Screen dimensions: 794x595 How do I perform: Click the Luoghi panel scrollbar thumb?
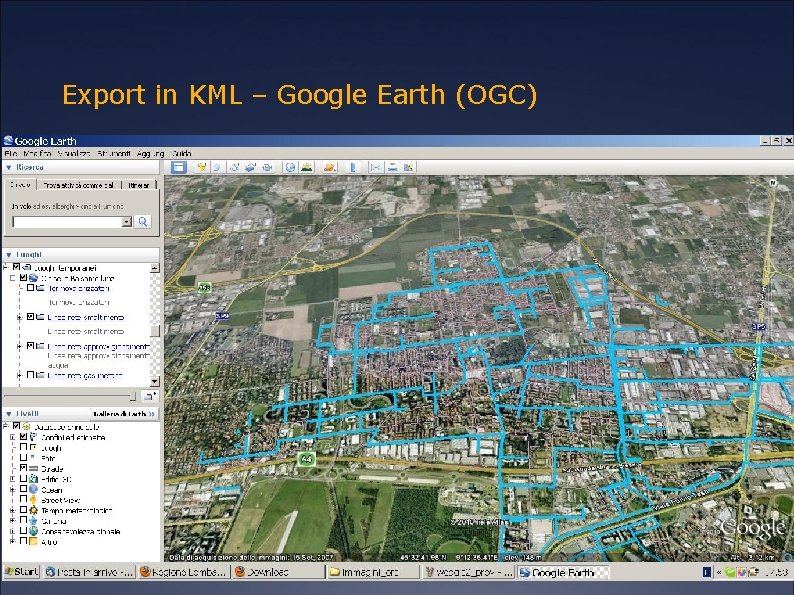155,331
